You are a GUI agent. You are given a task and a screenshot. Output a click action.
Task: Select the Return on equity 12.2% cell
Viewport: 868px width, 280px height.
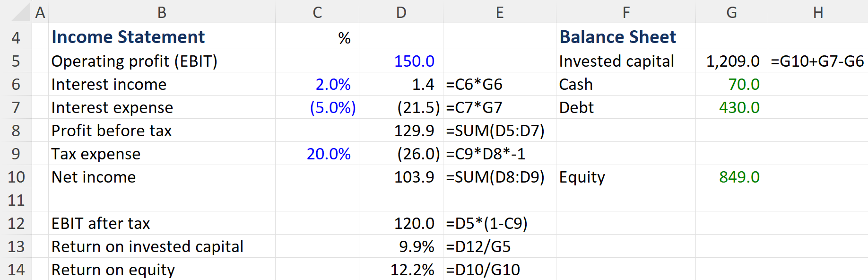tap(412, 270)
